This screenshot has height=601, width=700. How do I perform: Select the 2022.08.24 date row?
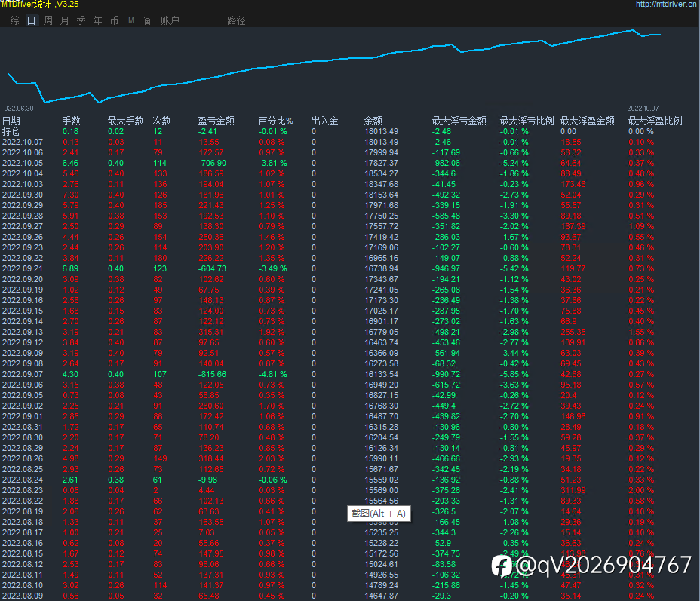(x=23, y=480)
